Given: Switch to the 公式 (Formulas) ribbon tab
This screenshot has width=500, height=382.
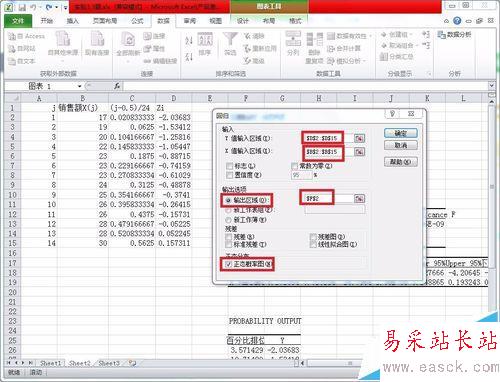Looking at the screenshot, I should (x=137, y=21).
